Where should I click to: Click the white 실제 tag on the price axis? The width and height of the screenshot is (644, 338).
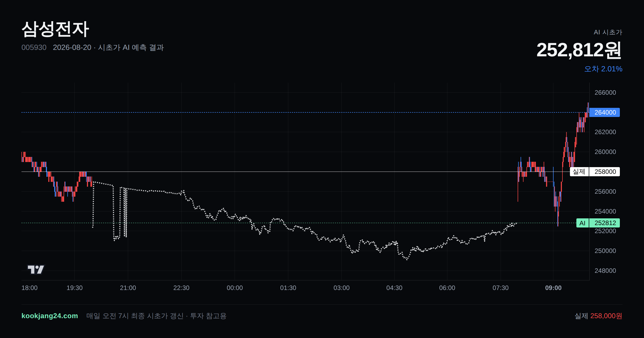[x=579, y=172]
